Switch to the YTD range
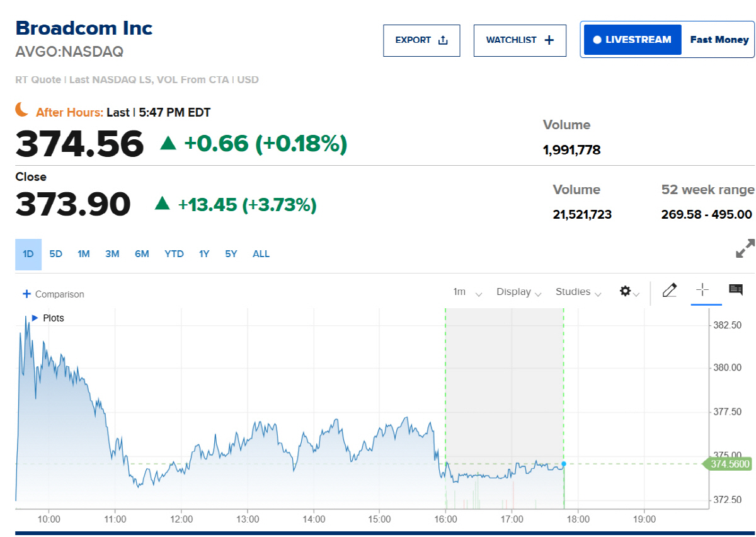The height and width of the screenshot is (537, 756). coord(174,254)
